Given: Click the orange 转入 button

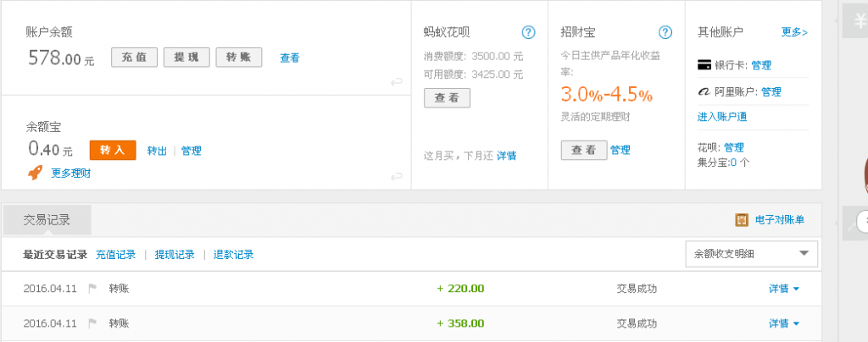Looking at the screenshot, I should [113, 150].
